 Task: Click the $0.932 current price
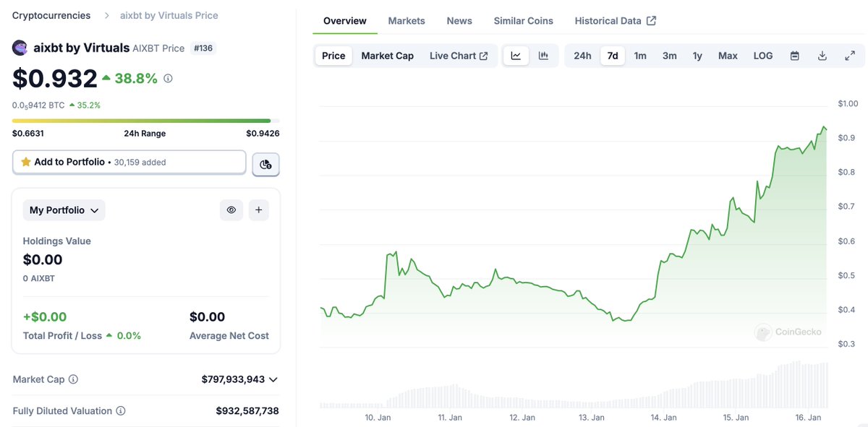[55, 78]
